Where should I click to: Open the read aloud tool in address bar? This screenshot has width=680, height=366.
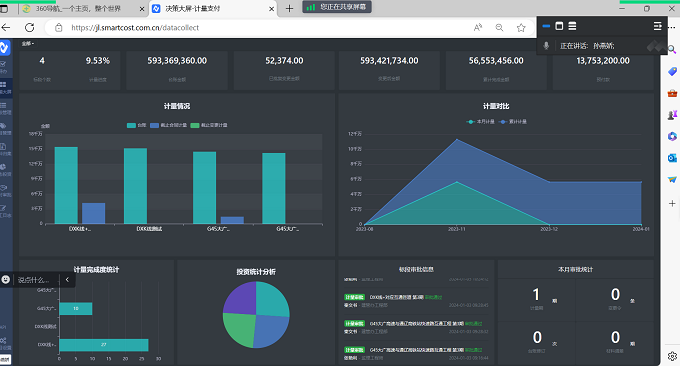coord(477,28)
